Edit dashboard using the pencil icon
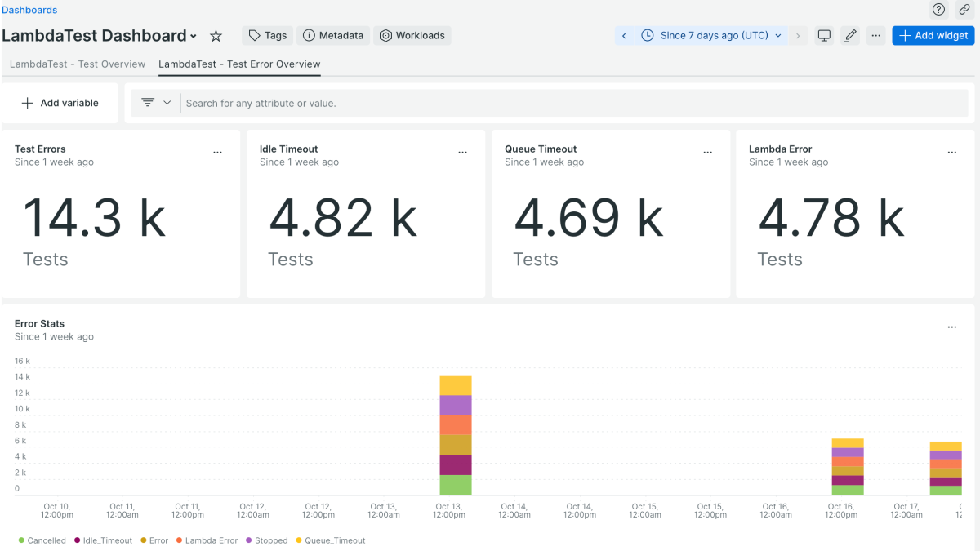The height and width of the screenshot is (551, 980). (850, 36)
